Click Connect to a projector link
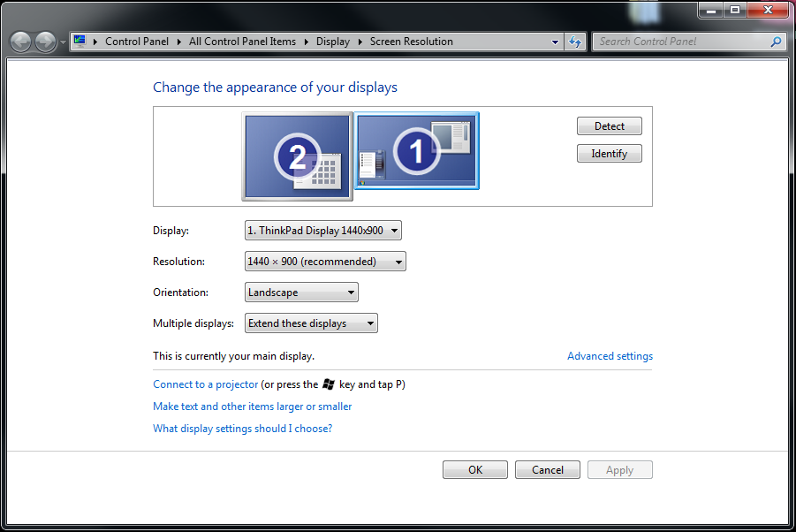The image size is (796, 532). coord(206,384)
